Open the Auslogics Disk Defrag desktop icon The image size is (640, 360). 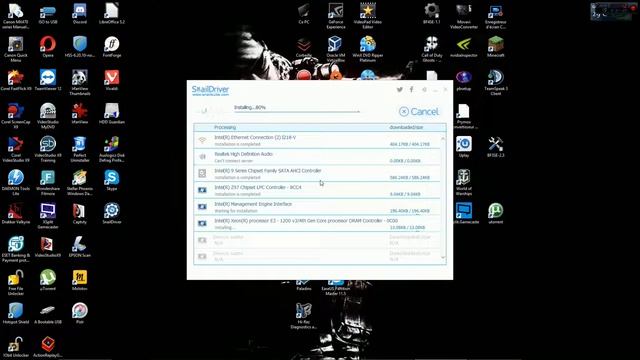pyautogui.click(x=111, y=149)
